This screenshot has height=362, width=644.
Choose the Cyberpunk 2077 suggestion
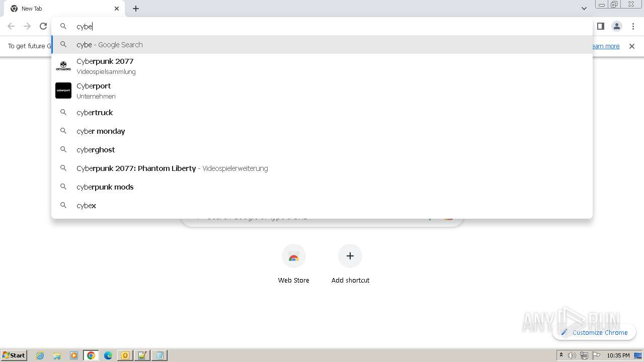click(322, 66)
